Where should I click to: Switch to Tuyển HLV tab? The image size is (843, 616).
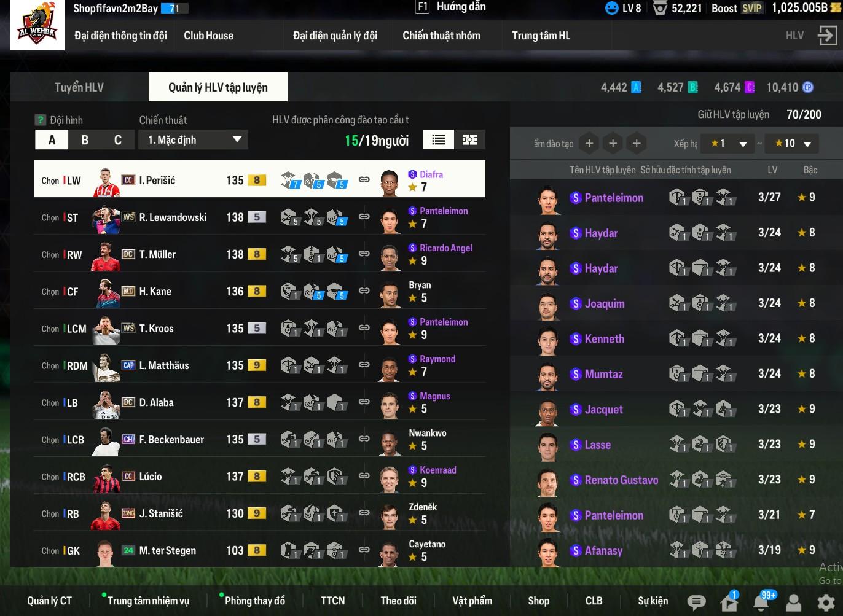[x=79, y=87]
